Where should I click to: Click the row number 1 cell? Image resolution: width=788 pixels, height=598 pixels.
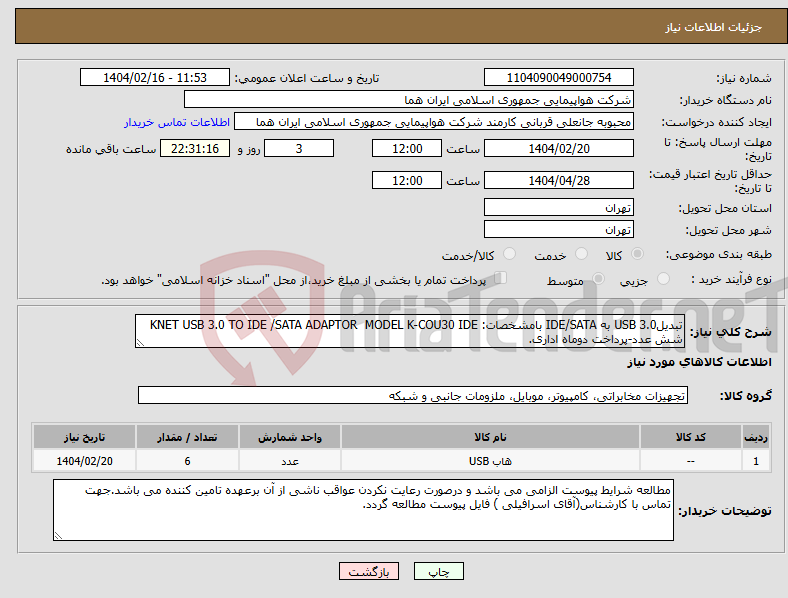756,461
